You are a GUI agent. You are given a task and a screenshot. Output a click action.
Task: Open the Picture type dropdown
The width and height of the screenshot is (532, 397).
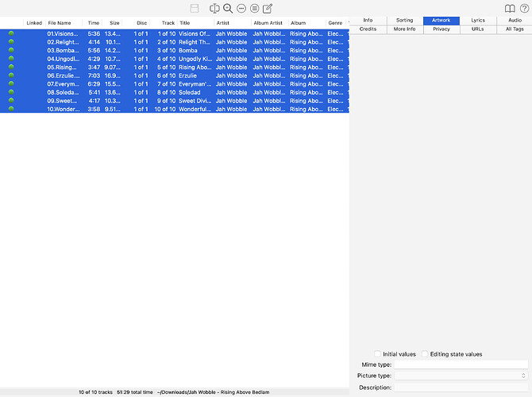click(x=461, y=376)
